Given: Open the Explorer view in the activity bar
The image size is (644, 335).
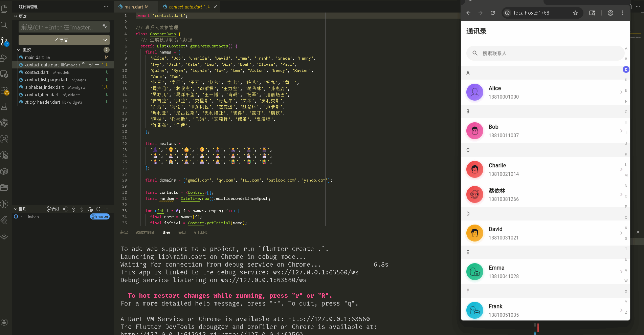Looking at the screenshot, I should tap(4, 8).
